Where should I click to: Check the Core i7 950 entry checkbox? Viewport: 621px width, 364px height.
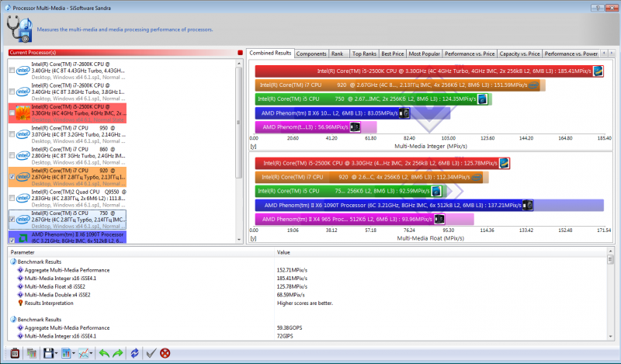tap(12, 134)
